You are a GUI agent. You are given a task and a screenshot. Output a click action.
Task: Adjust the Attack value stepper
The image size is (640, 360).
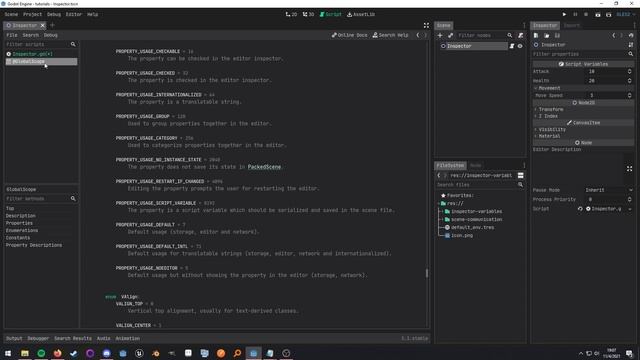[629, 71]
